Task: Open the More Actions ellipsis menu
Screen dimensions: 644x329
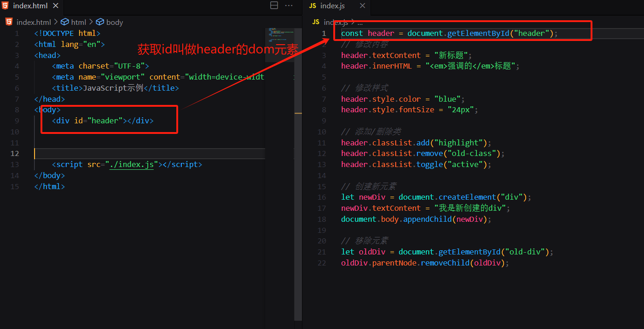Action: [x=289, y=6]
